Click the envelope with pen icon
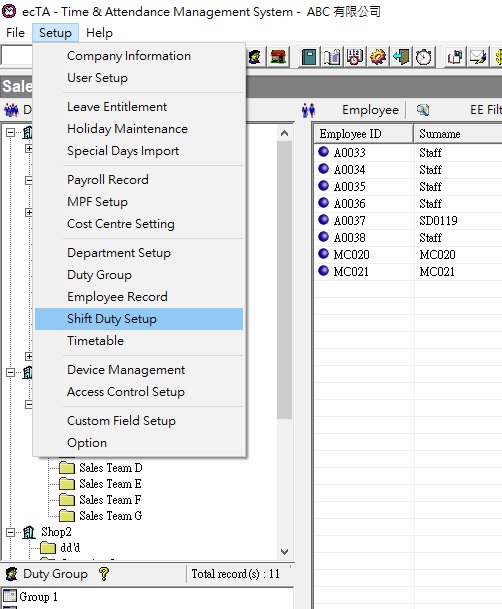 (x=478, y=57)
